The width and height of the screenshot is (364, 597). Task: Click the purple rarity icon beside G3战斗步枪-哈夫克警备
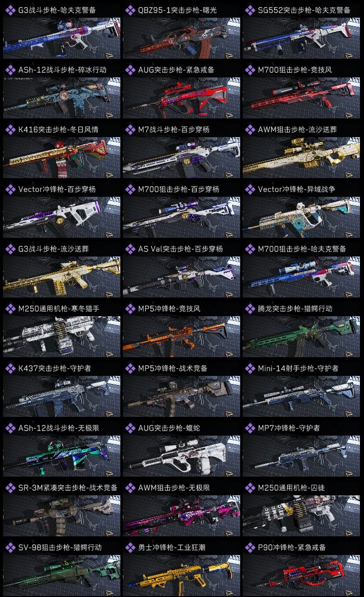(10, 10)
